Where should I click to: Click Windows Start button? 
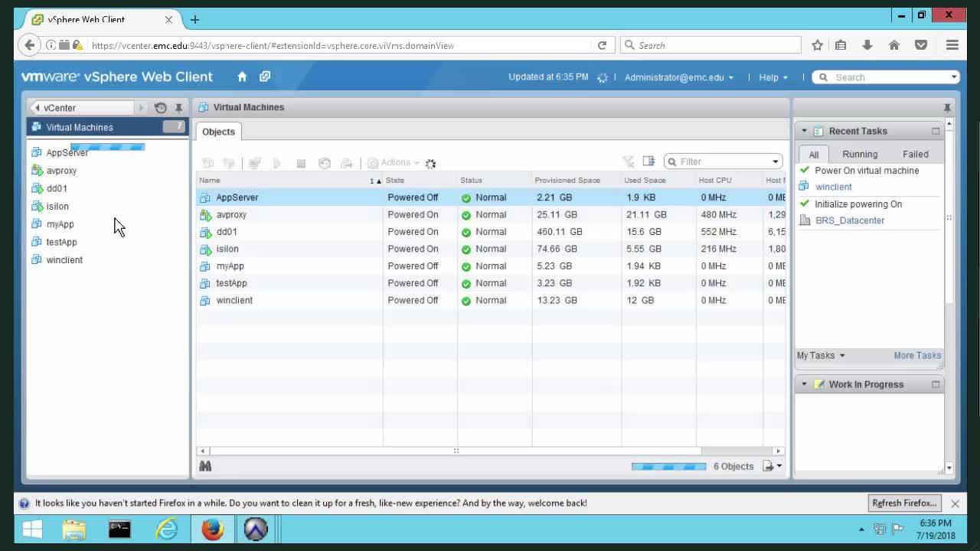click(32, 529)
